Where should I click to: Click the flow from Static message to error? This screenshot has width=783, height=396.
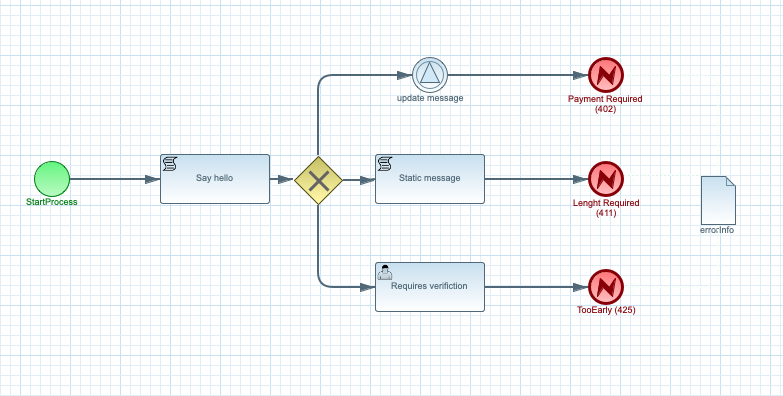point(536,179)
